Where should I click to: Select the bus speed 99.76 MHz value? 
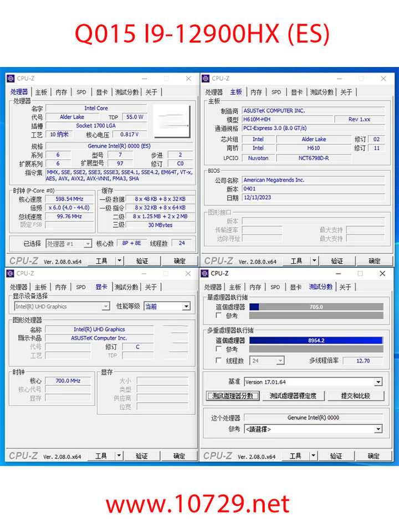click(x=70, y=216)
